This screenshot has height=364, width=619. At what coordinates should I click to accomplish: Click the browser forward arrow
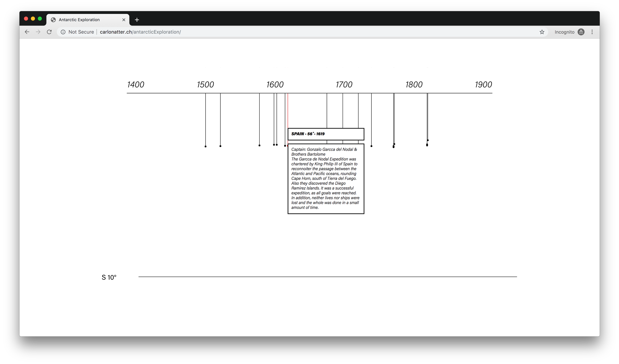(38, 32)
